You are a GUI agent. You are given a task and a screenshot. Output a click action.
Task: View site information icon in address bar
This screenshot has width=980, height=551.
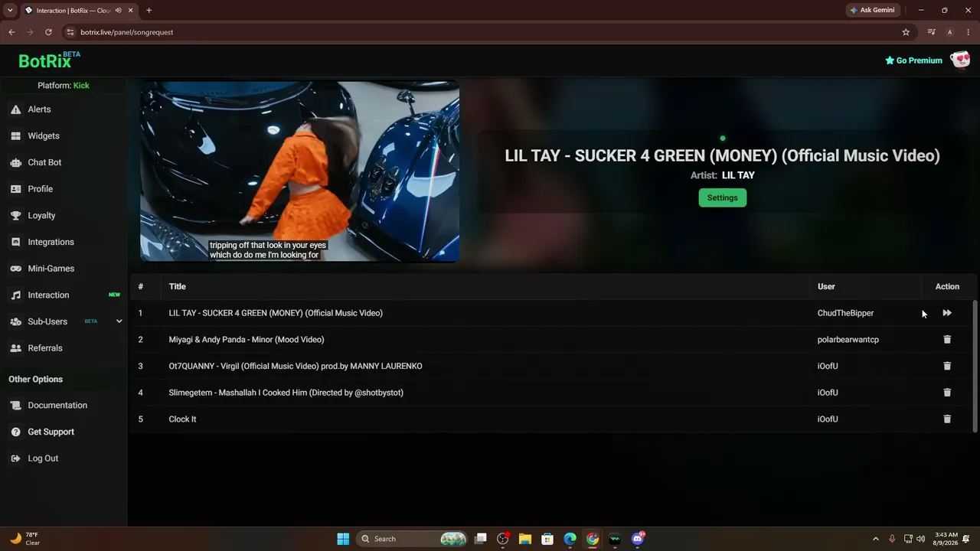[x=70, y=32]
